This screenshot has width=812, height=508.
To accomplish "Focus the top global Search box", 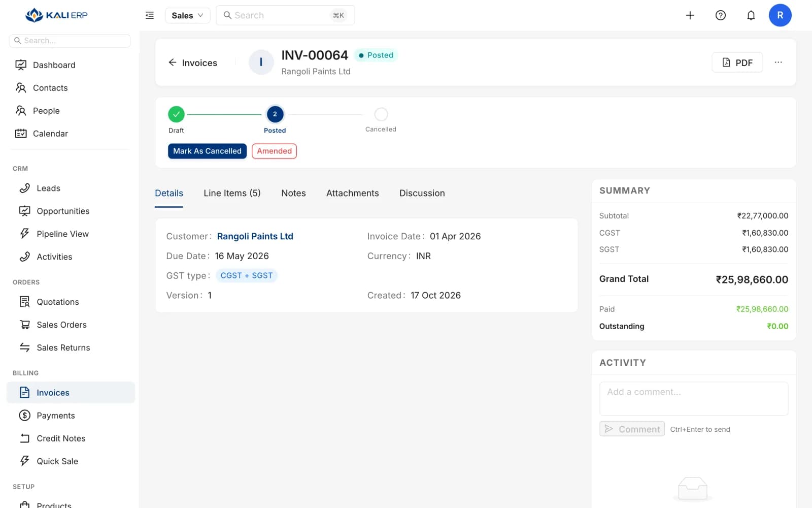I will click(285, 15).
